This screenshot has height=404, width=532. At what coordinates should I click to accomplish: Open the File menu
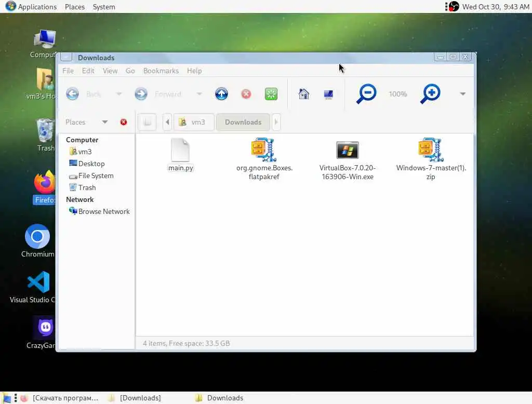coord(68,71)
